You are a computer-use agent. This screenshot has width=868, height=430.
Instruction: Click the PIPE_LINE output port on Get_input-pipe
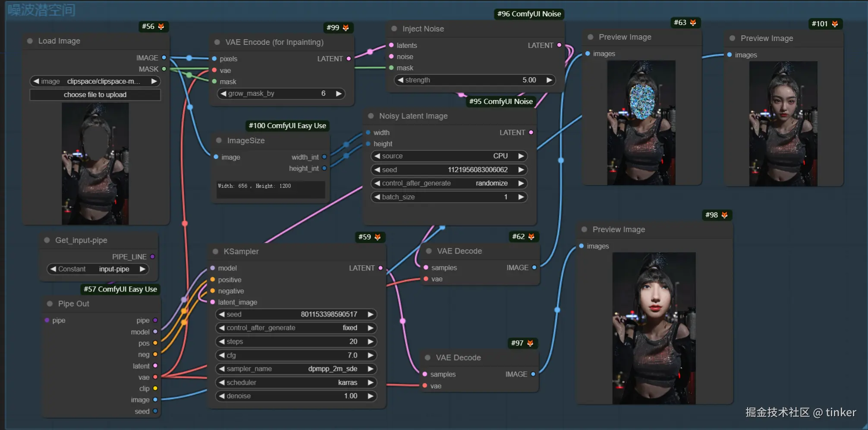[x=152, y=257]
